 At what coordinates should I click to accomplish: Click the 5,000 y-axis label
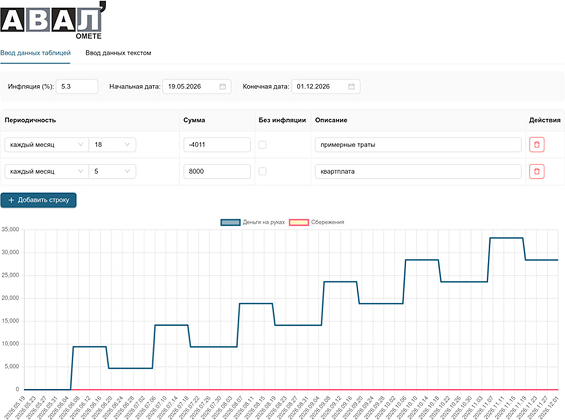(12, 366)
